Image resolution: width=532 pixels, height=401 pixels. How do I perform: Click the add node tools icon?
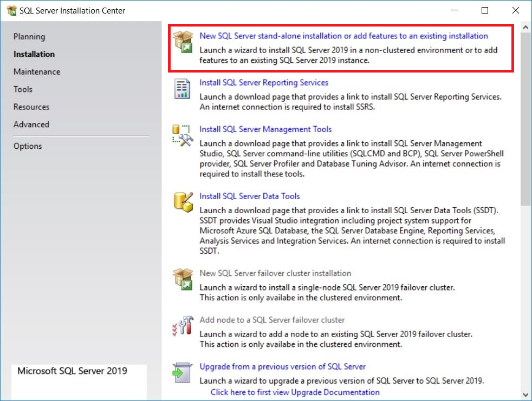pos(183,326)
